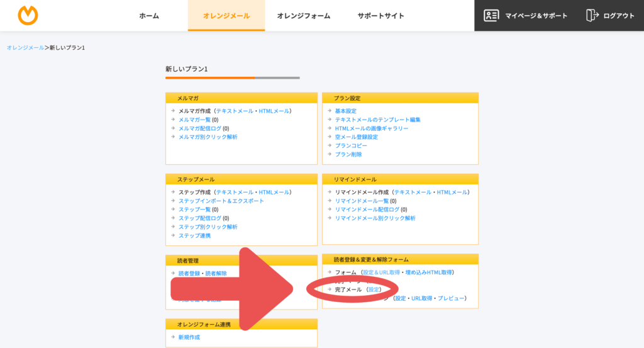Screen dimensions: 644x348
Task: Click the オレンジフォーム連携 panel header
Action: (241, 325)
